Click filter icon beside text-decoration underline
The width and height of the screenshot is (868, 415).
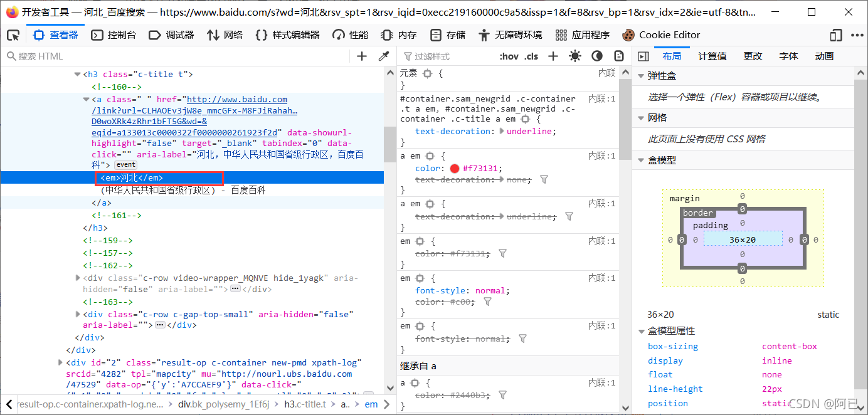coord(569,216)
